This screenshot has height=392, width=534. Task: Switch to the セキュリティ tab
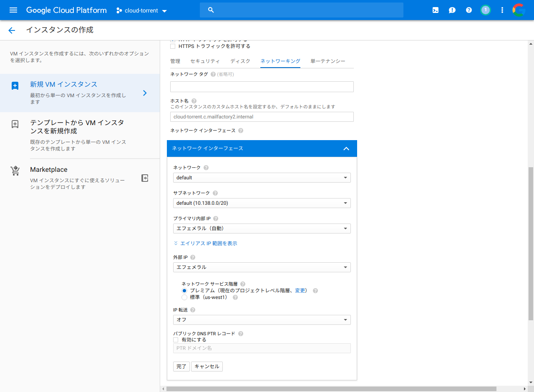205,61
